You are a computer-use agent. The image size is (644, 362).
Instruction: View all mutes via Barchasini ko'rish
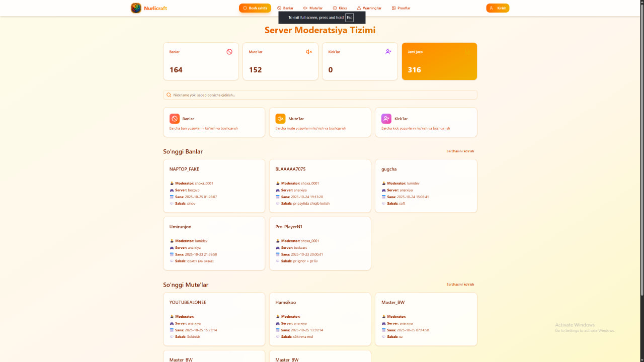pos(460,285)
